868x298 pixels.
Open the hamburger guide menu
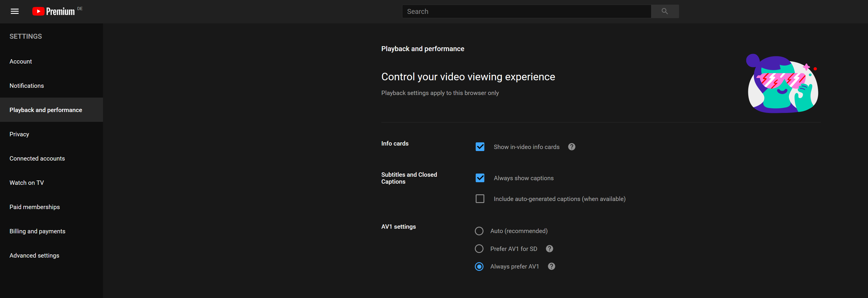(x=14, y=12)
